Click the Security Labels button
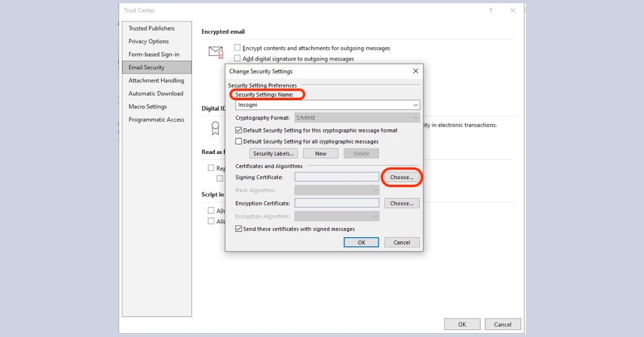 pos(273,153)
